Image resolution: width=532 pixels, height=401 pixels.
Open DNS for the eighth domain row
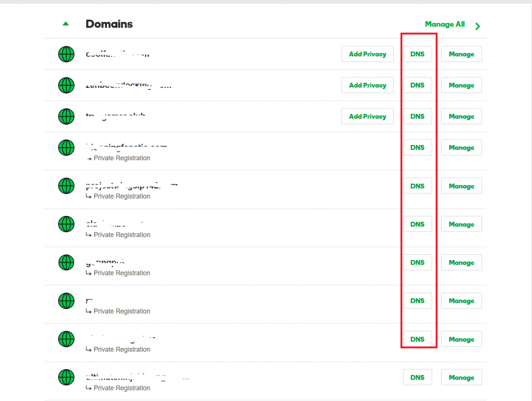[x=417, y=301]
